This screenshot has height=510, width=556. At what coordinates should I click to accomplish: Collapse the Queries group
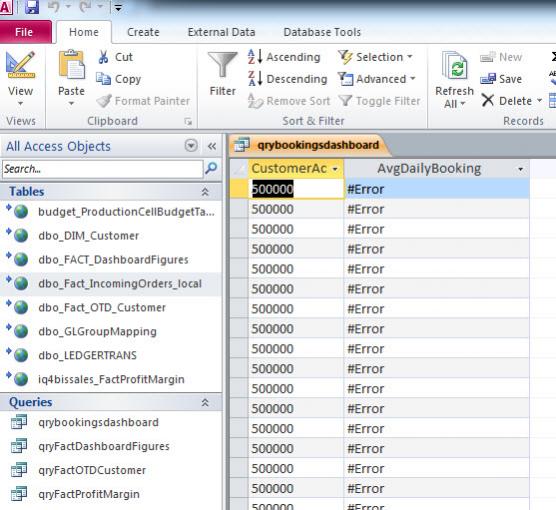tap(205, 402)
